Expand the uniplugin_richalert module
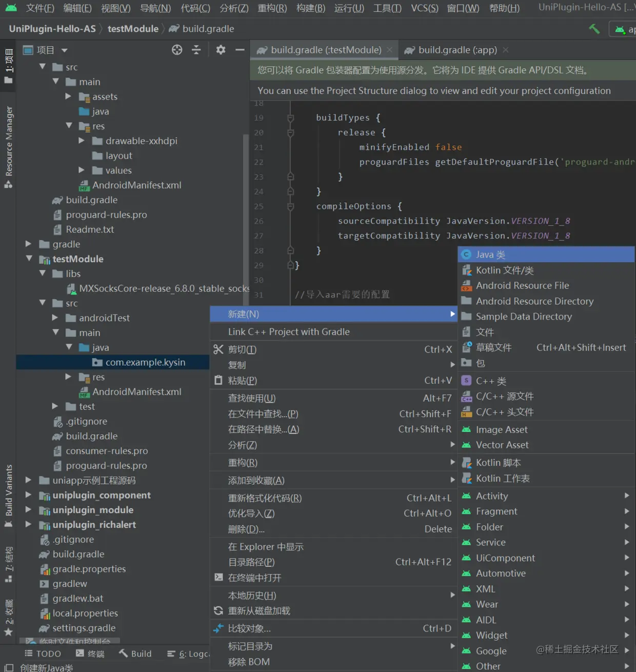Image resolution: width=636 pixels, height=672 pixels. pos(29,524)
